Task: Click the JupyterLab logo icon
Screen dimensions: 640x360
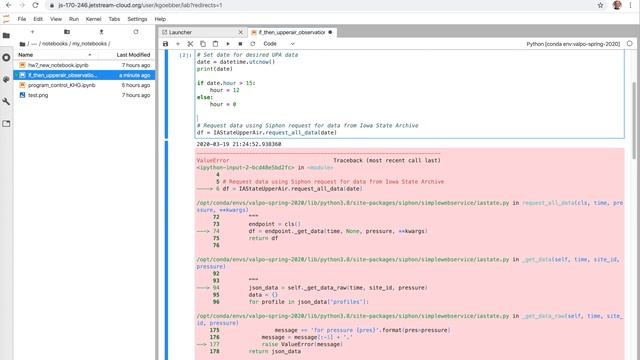Action: click(x=6, y=19)
